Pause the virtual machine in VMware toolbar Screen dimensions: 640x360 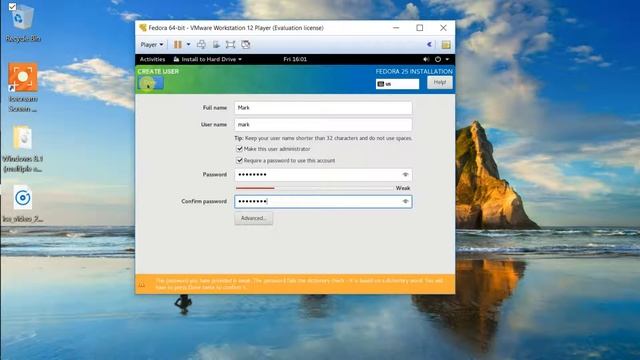178,44
